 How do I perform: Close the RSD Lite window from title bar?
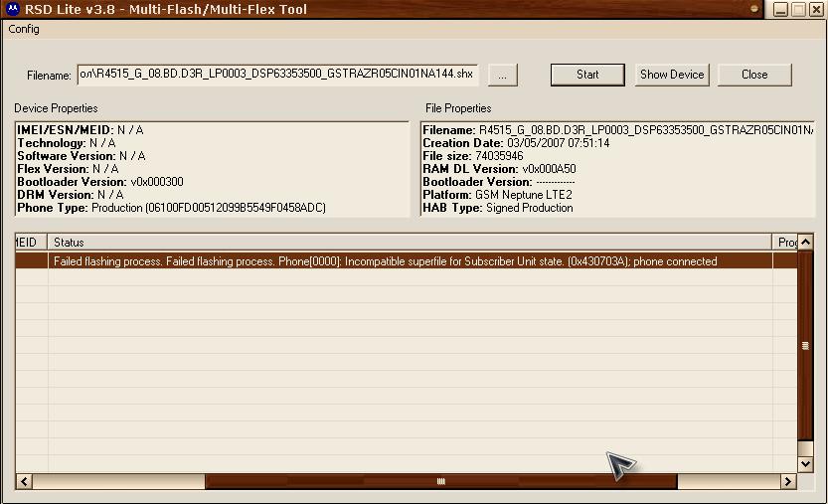(x=816, y=9)
